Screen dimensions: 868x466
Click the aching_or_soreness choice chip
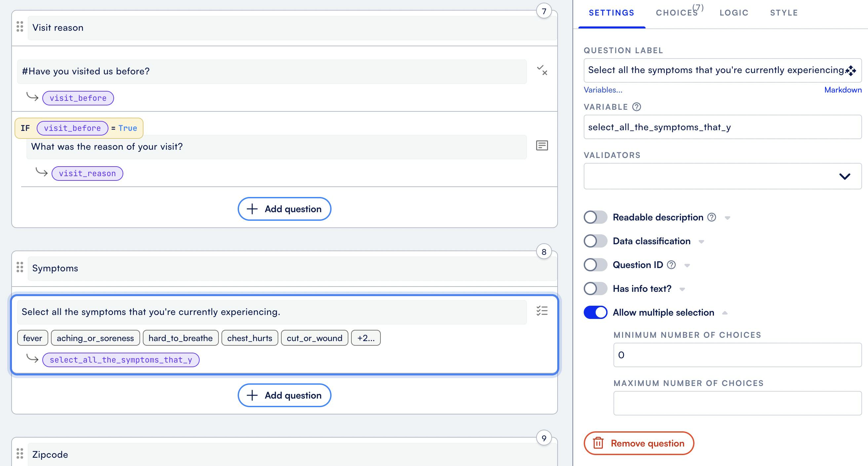click(x=95, y=338)
